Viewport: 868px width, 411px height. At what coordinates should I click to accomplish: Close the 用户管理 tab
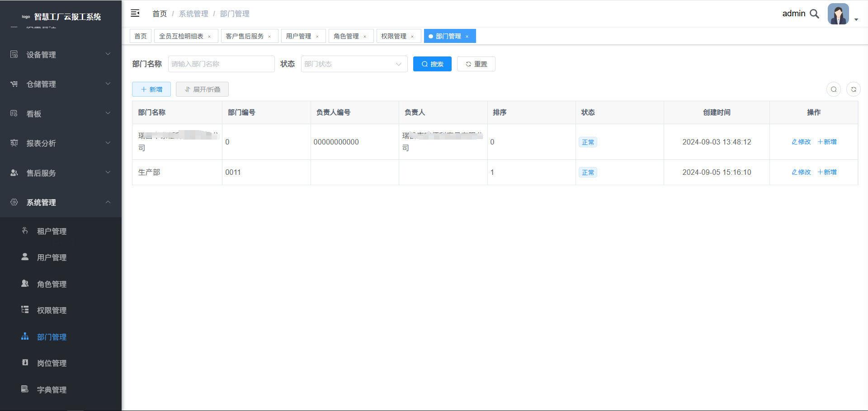coord(317,37)
